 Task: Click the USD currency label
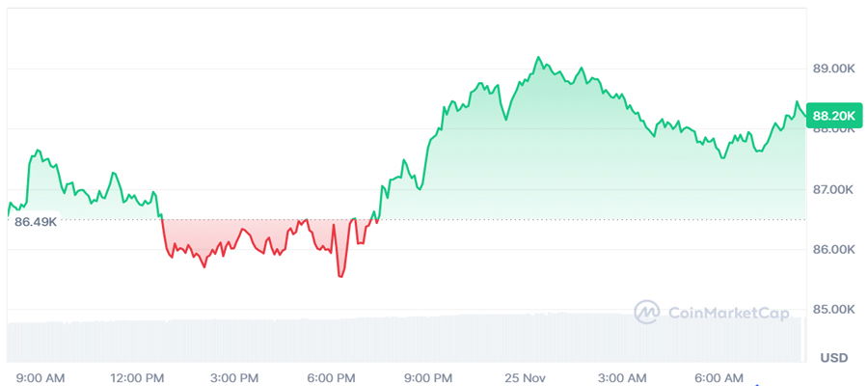point(833,358)
